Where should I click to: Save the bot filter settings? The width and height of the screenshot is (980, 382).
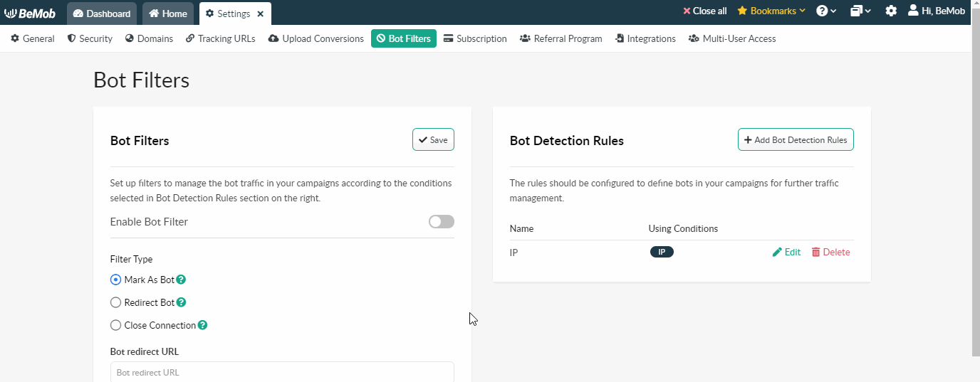click(433, 140)
